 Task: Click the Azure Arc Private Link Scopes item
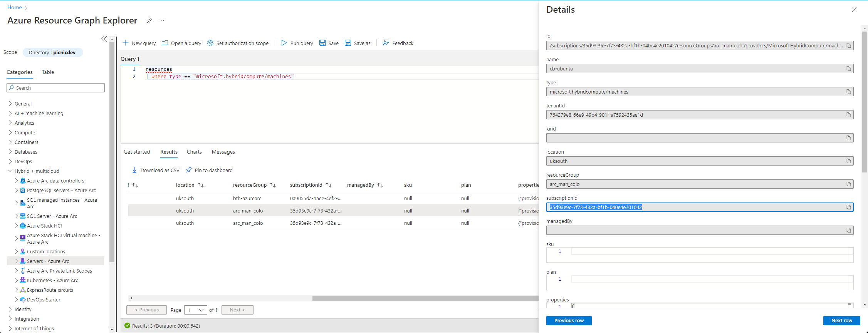pos(59,271)
